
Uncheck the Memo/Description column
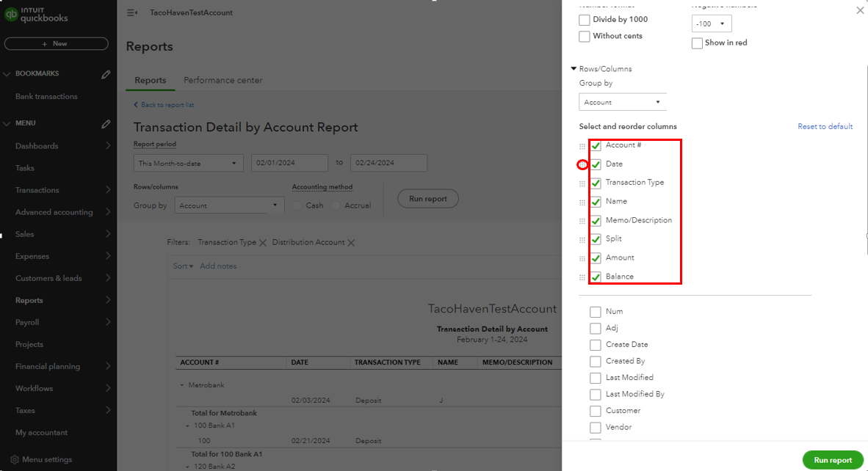pyautogui.click(x=596, y=221)
